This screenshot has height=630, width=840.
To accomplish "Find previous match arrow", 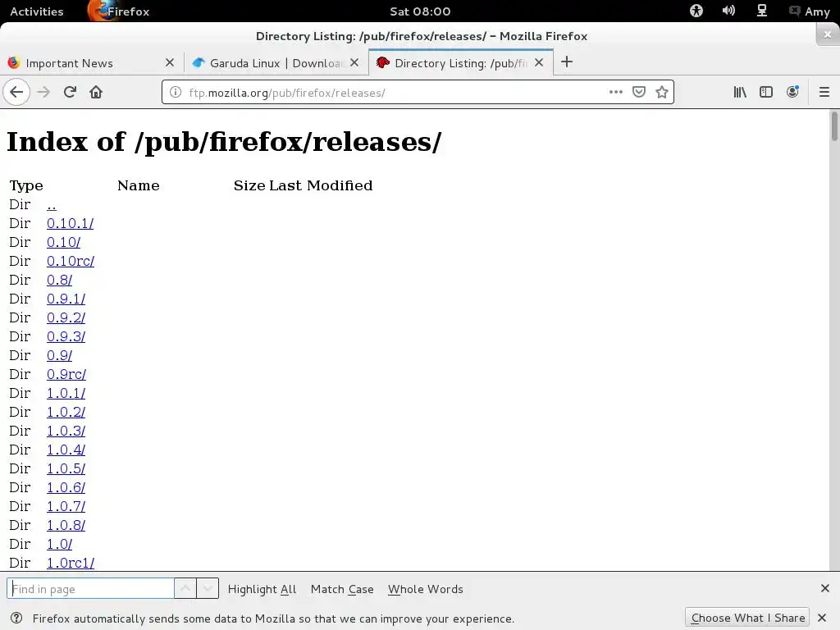I will pyautogui.click(x=185, y=588).
